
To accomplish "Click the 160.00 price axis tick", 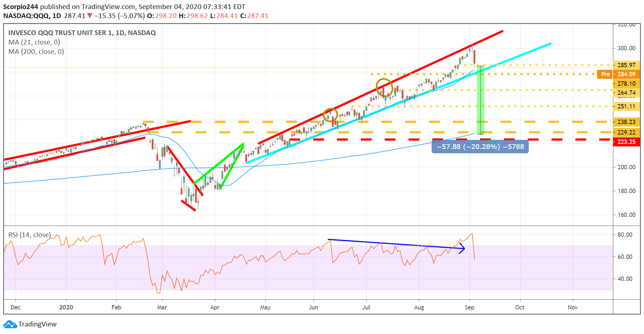I will (626, 215).
